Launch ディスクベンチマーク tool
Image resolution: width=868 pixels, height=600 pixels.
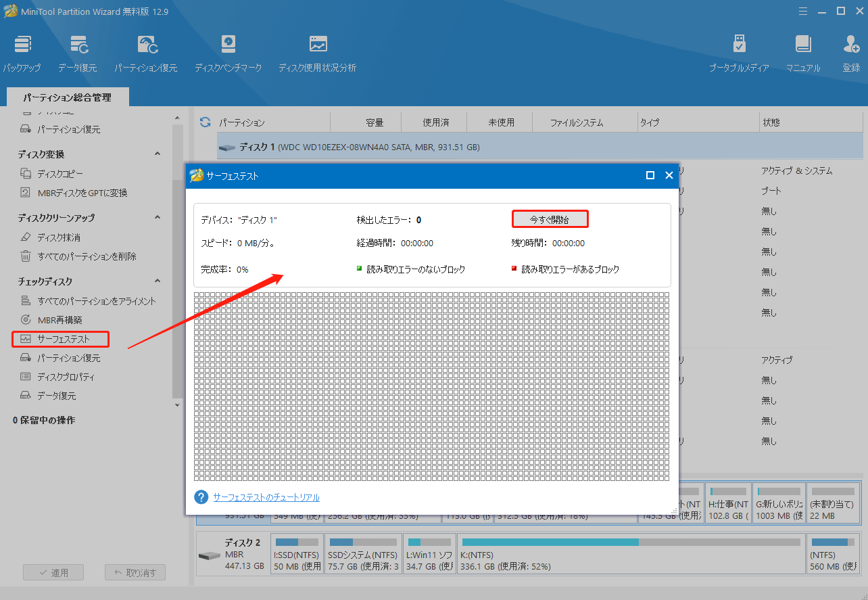pyautogui.click(x=228, y=53)
